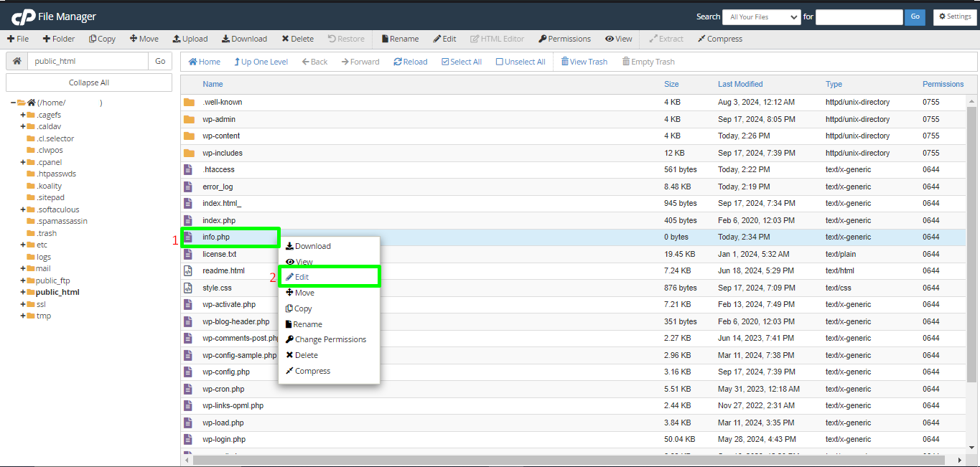
Task: Click the Last Modified column header
Action: [x=740, y=84]
